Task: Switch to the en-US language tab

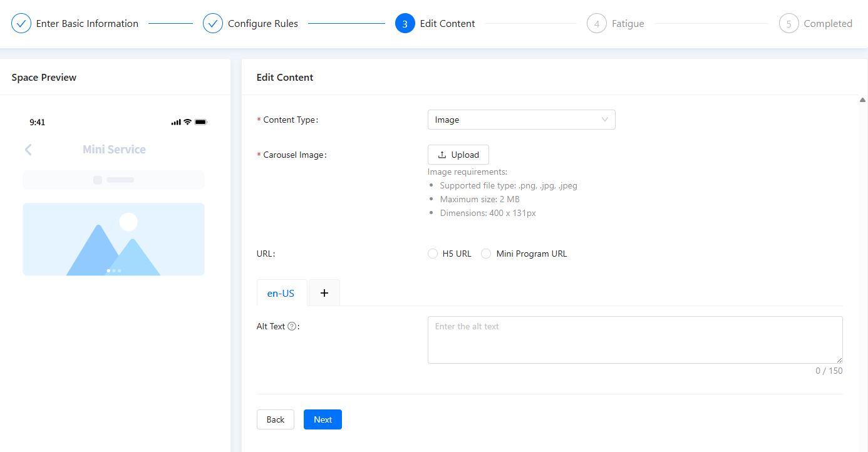Action: pyautogui.click(x=281, y=293)
